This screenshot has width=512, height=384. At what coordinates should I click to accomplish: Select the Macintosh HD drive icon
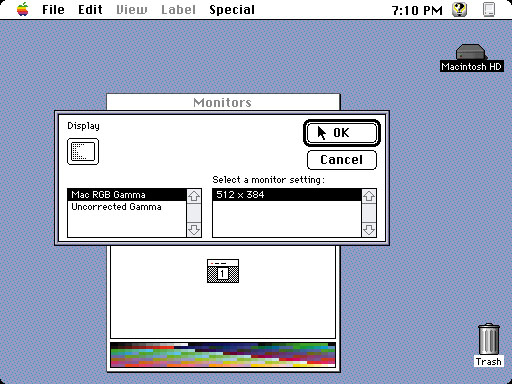pos(472,58)
